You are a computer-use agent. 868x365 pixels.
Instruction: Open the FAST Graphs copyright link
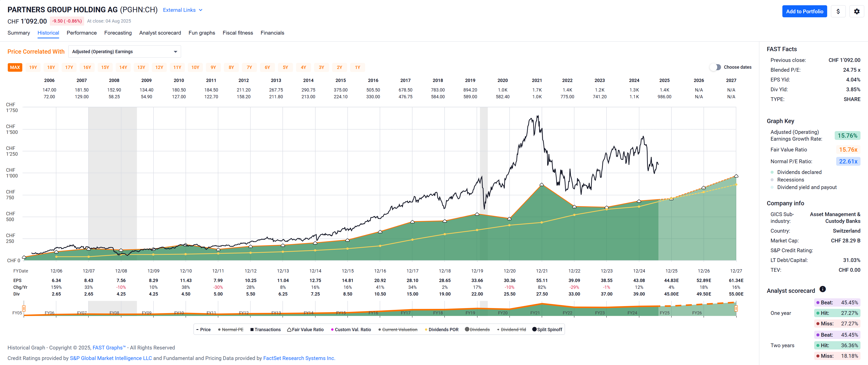tap(109, 347)
